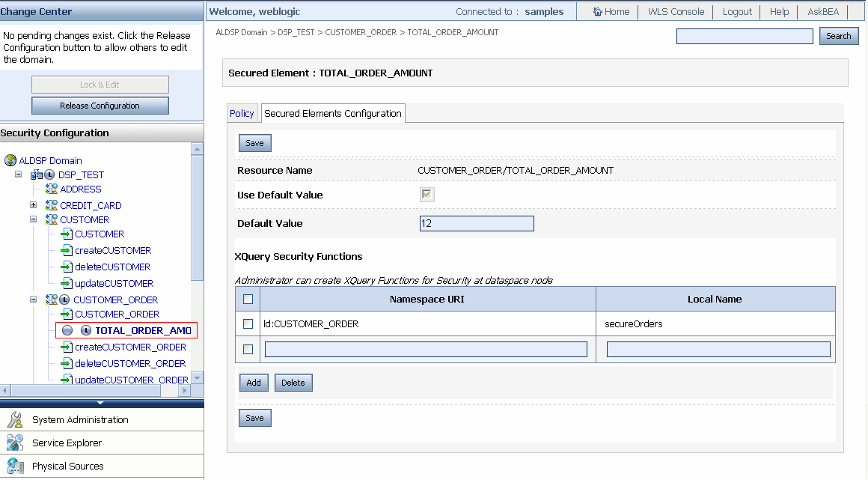
Task: Click the Release Configuration button
Action: [100, 106]
